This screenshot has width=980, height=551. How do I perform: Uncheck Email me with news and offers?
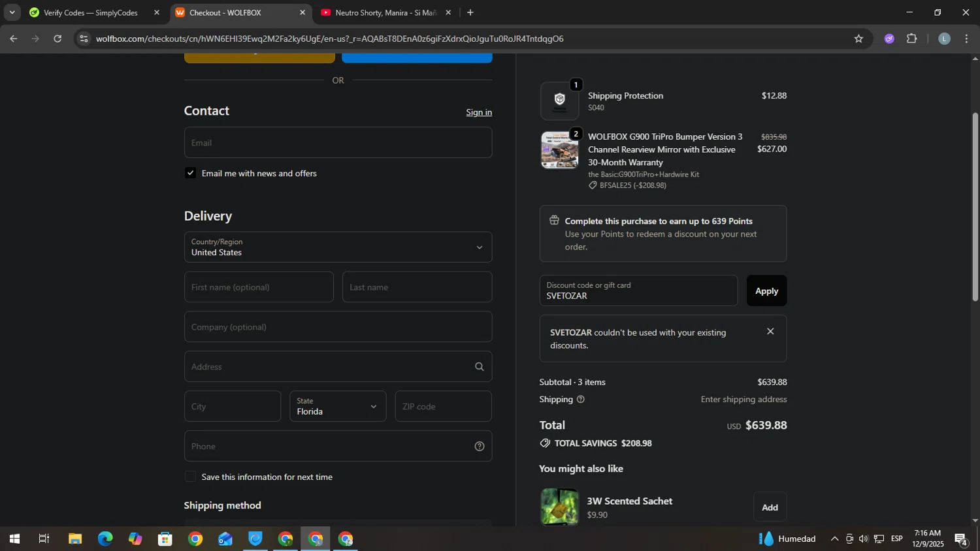point(190,173)
